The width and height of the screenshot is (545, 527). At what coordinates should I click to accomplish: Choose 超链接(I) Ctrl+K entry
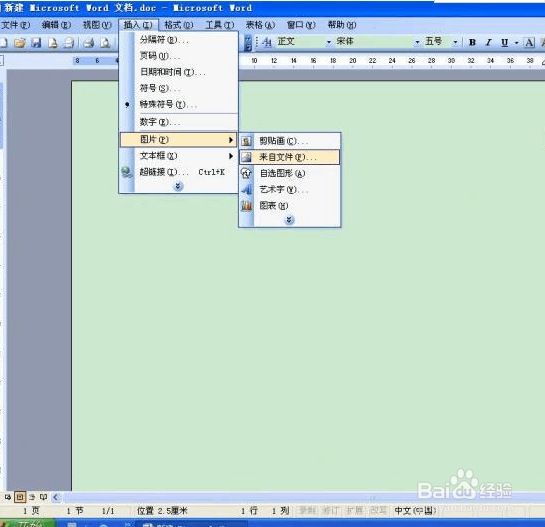pyautogui.click(x=179, y=172)
